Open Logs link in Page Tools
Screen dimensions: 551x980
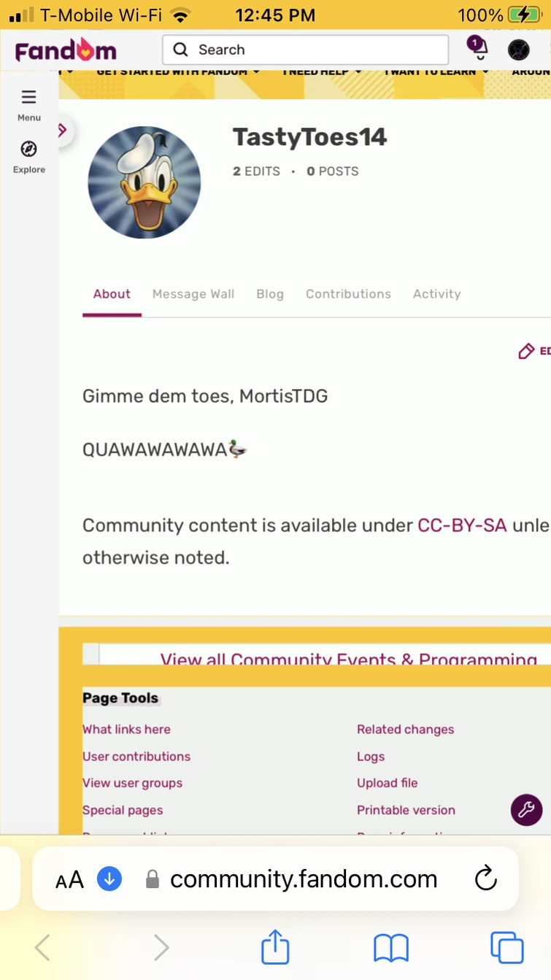[371, 757]
